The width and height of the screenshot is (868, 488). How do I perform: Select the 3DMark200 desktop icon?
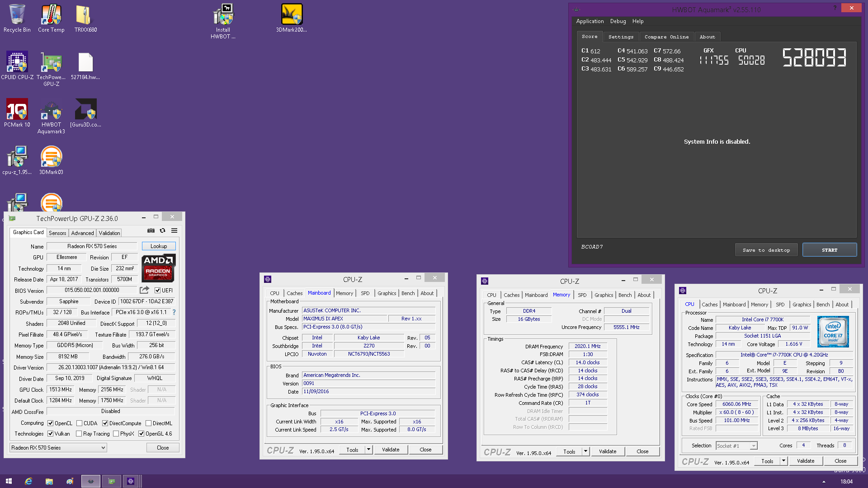292,18
